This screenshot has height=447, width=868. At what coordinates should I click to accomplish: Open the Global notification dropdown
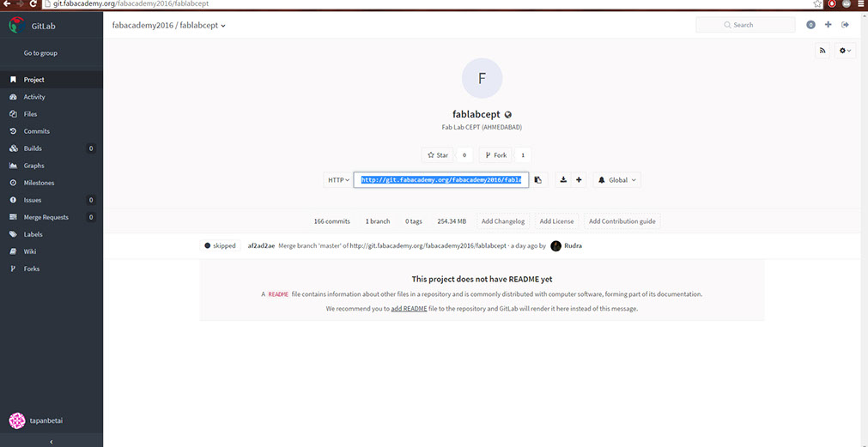coord(617,180)
